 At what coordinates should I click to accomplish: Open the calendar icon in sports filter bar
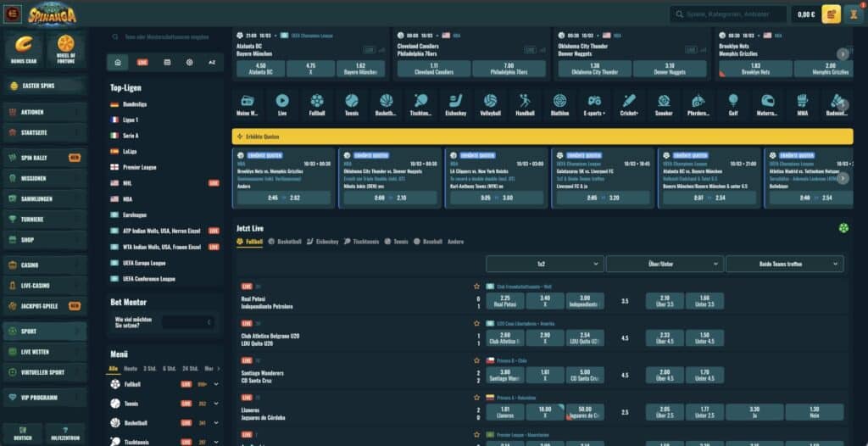pos(167,63)
